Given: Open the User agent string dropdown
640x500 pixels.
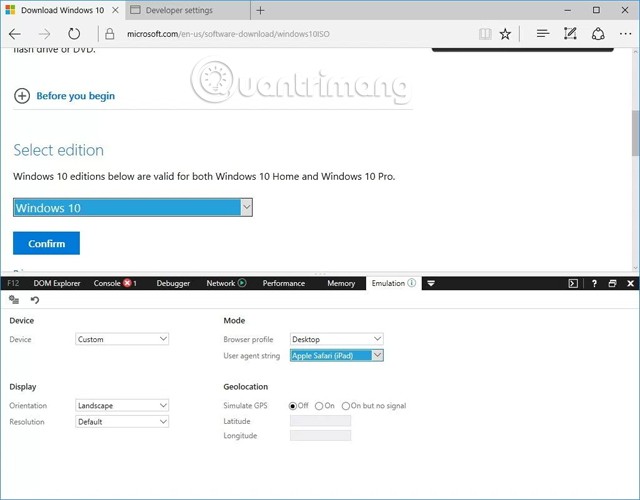Looking at the screenshot, I should coord(336,355).
